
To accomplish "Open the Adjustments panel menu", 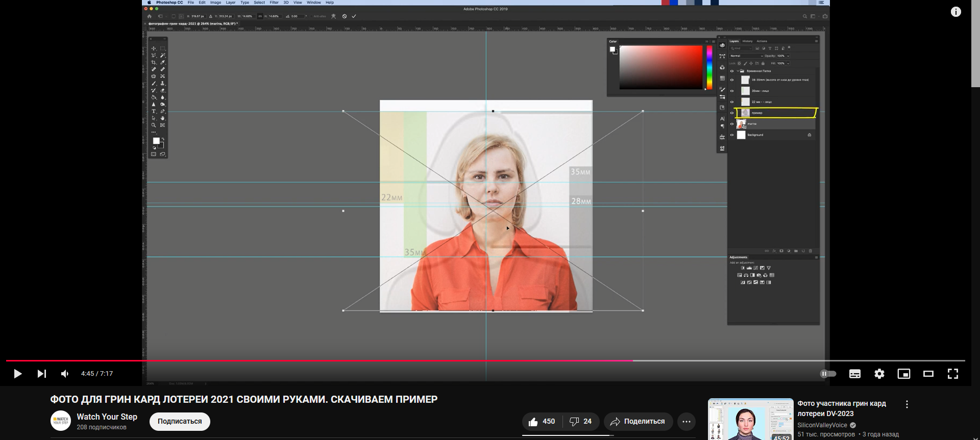I will 816,257.
